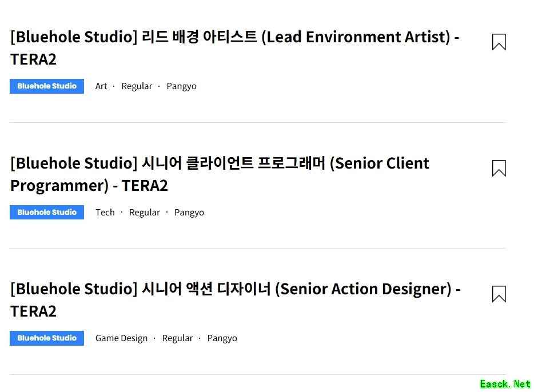Select the Tech category tag
This screenshot has width=534, height=392.
tap(105, 212)
